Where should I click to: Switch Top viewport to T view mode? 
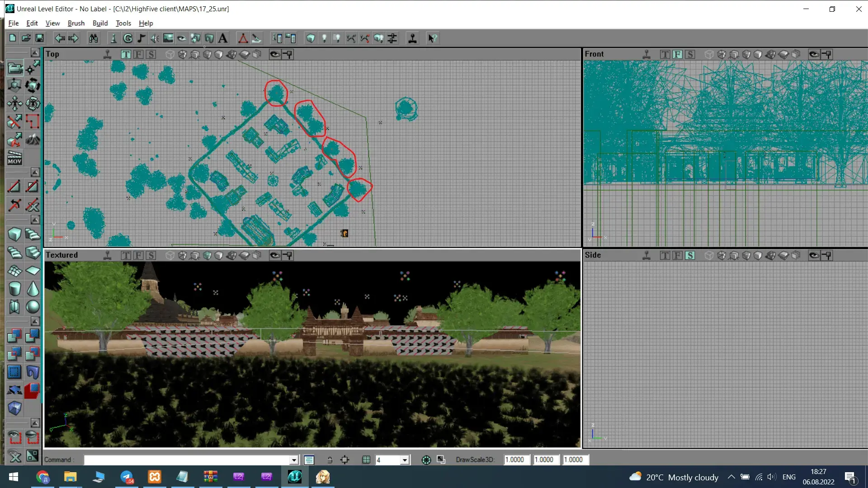(126, 54)
